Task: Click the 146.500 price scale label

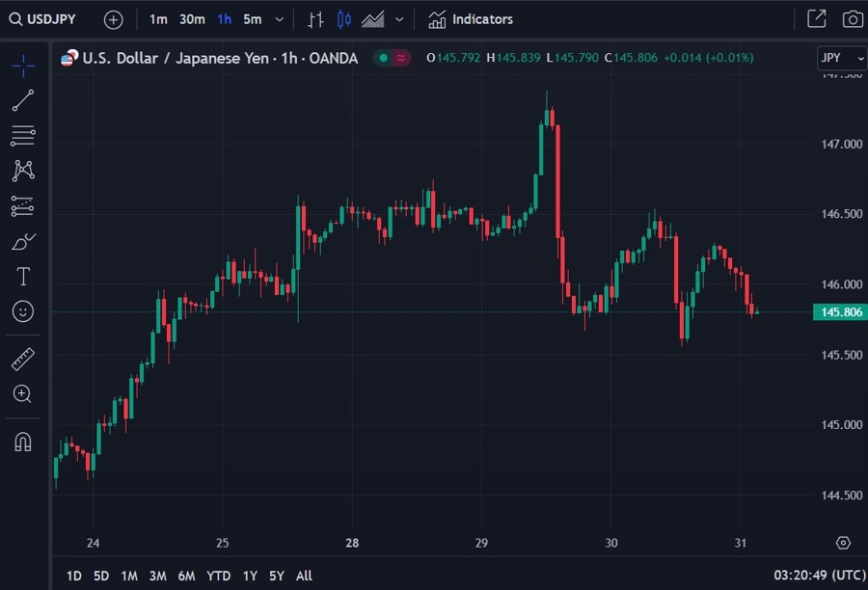Action: (x=841, y=214)
